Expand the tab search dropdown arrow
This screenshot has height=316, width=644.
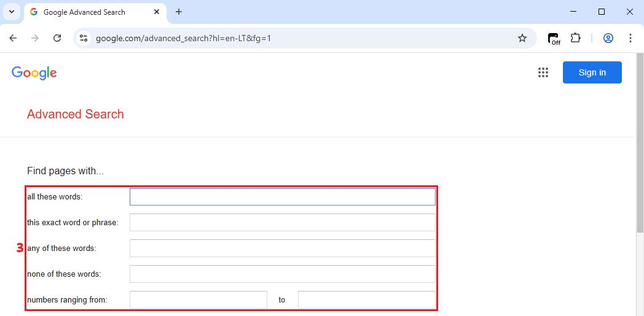pos(11,12)
